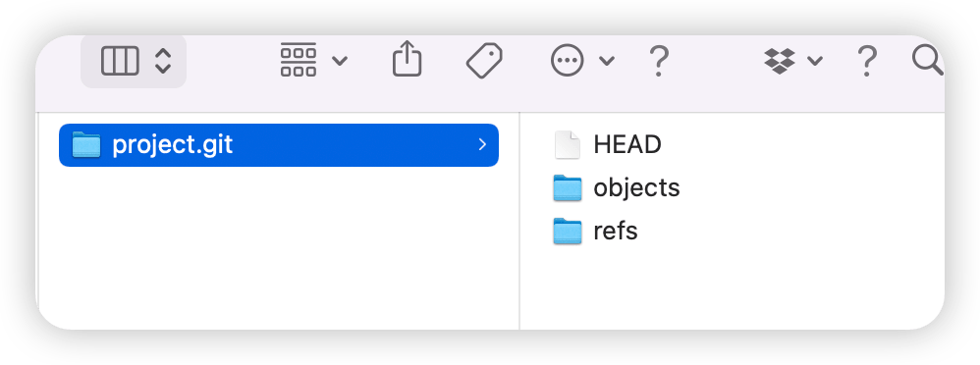Click the question mark beside the ellipsis menu
The height and width of the screenshot is (365, 980).
659,61
